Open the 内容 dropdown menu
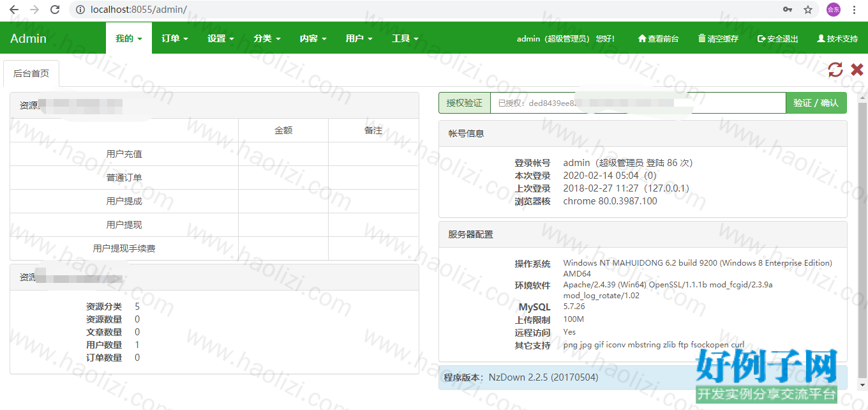The height and width of the screenshot is (410, 868). coord(313,38)
